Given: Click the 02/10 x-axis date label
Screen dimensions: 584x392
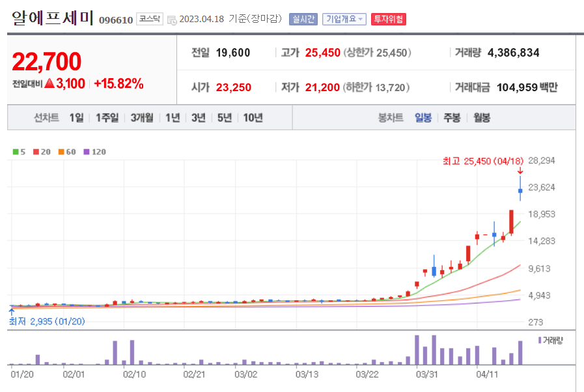Looking at the screenshot, I should [134, 374].
